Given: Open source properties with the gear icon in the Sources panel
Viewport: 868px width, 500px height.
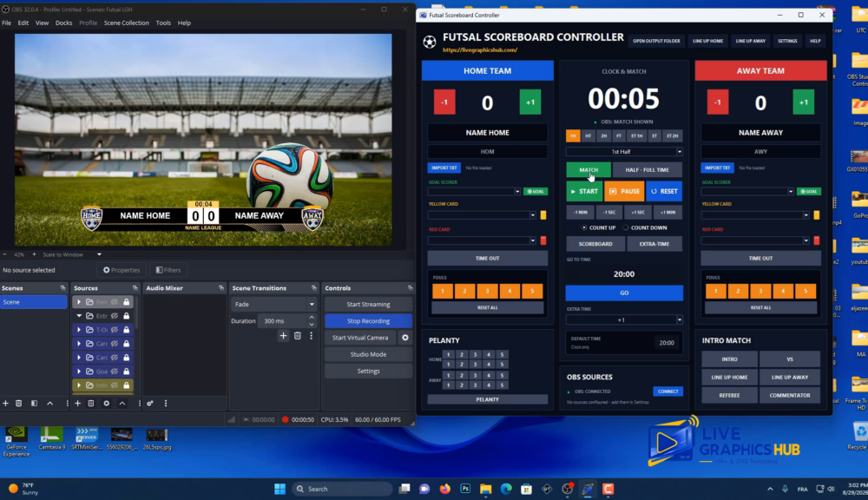Looking at the screenshot, I should coord(106,404).
